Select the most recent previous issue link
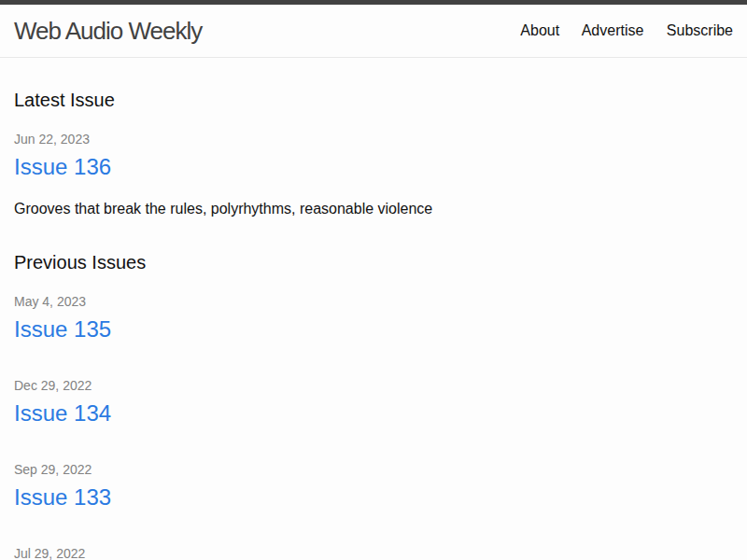This screenshot has width=747, height=560. pos(63,329)
